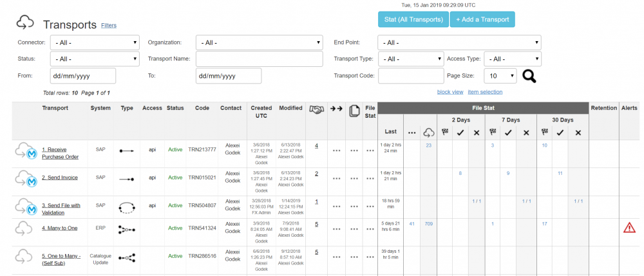Click the red alert triangle for Many to One

click(629, 227)
